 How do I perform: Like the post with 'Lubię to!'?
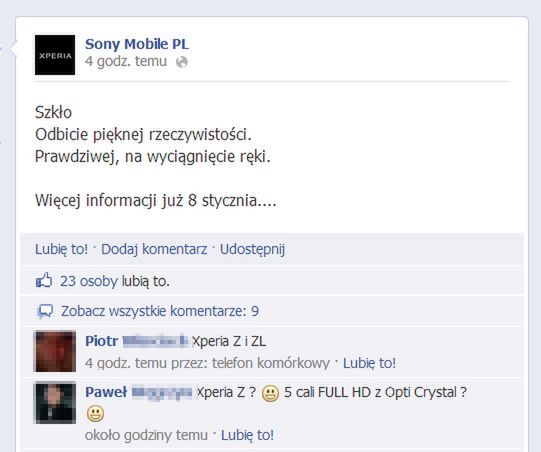[x=61, y=249]
